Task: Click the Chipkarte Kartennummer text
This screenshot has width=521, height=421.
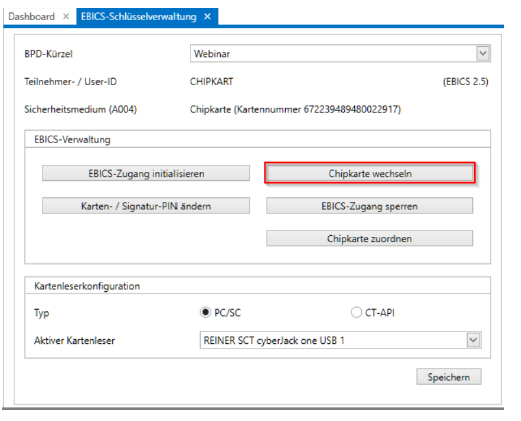Action: 295,109
